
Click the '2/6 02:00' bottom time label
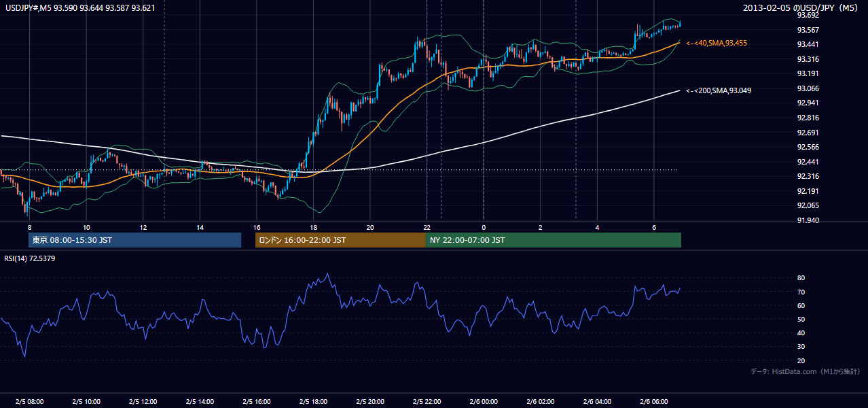(x=540, y=401)
